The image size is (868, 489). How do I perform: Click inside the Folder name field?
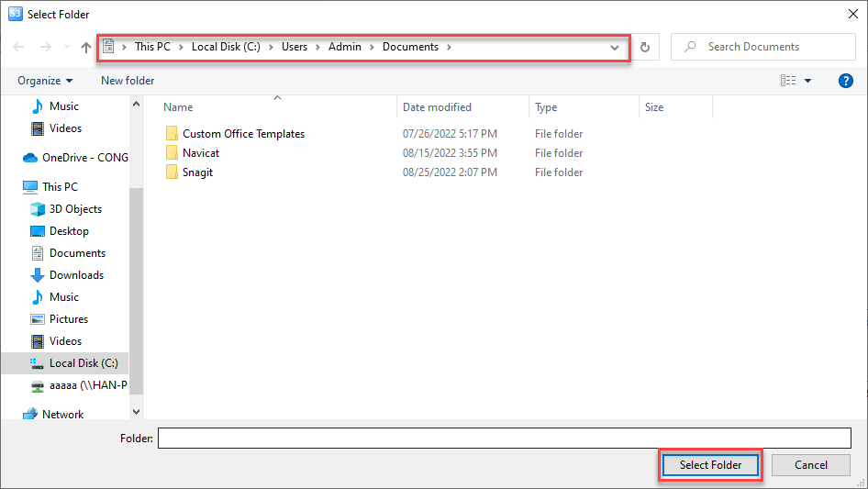click(504, 439)
